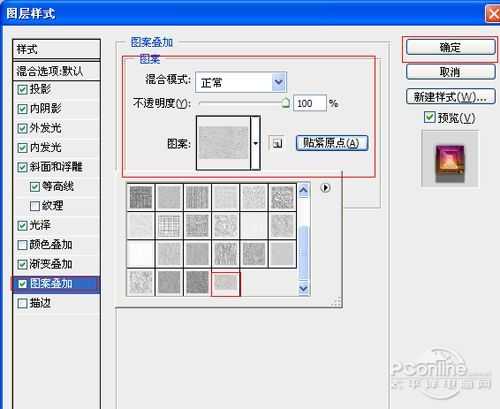
Task: Select the fourth pattern in the second row
Action: pos(226,226)
